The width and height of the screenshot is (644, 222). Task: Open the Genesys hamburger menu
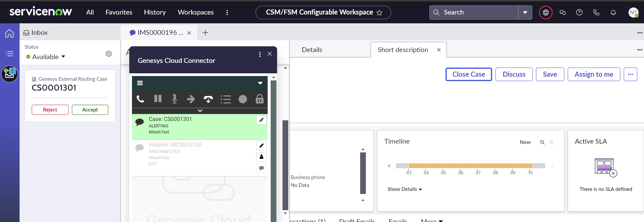coord(140,83)
